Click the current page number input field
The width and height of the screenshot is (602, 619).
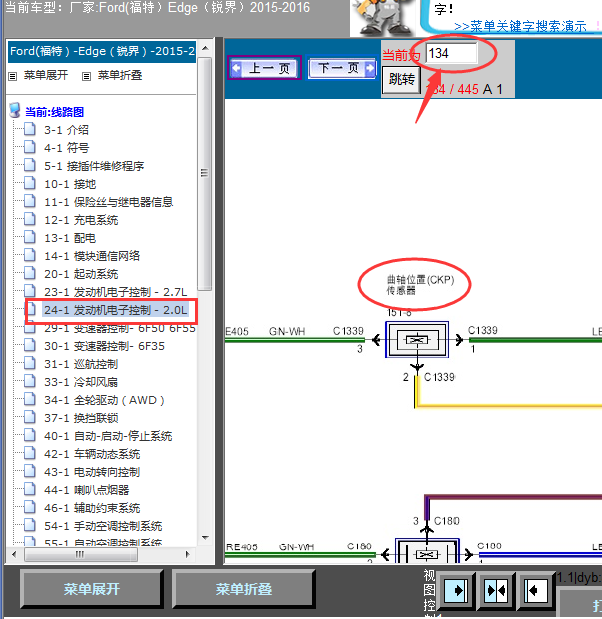[x=451, y=53]
